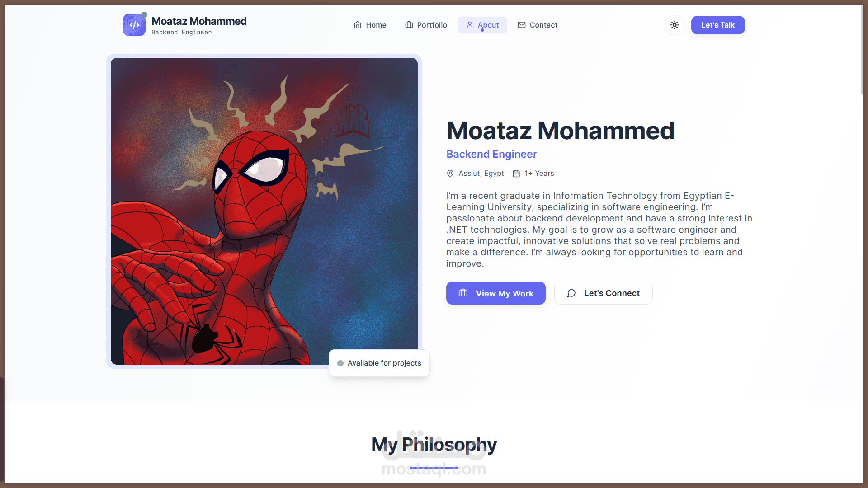Click the location pin icon near Assiut
The height and width of the screenshot is (488, 868).
450,174
